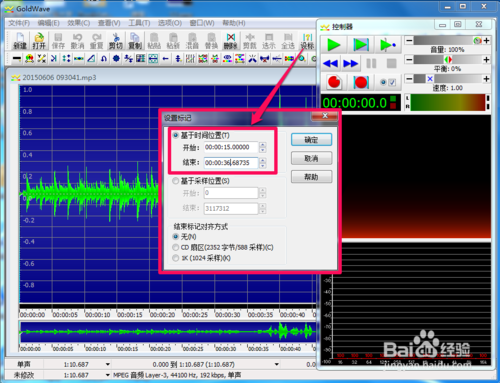
Task: Click the Equalizer effect icon with grid bars
Action: [x=190, y=59]
